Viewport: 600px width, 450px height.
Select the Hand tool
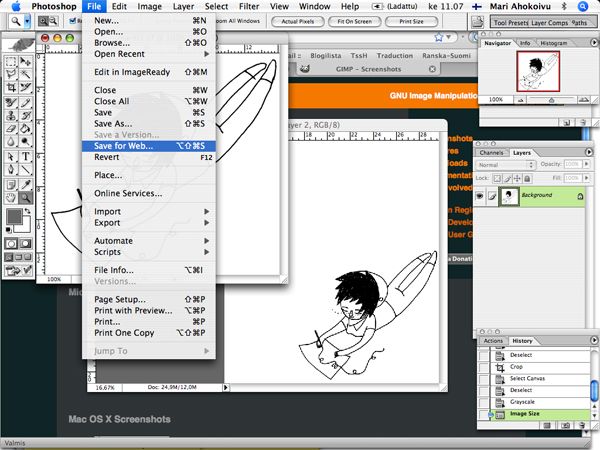(11, 197)
